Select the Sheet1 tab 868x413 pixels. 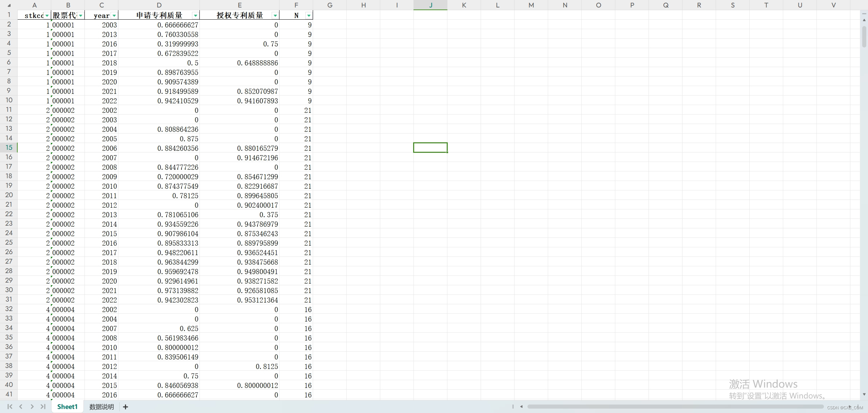pos(67,407)
